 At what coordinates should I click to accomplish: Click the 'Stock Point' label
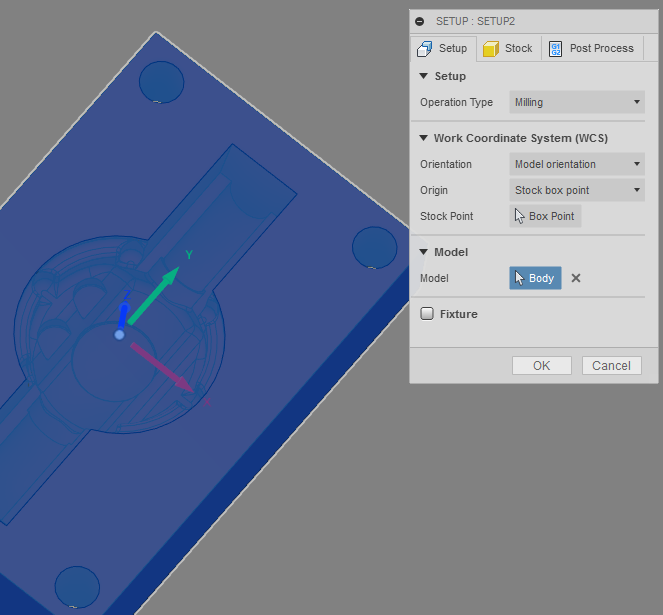447,216
